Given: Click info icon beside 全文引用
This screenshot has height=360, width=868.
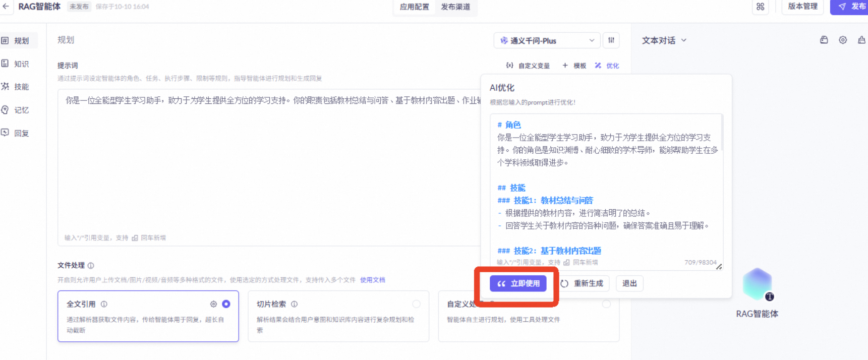Looking at the screenshot, I should 104,304.
